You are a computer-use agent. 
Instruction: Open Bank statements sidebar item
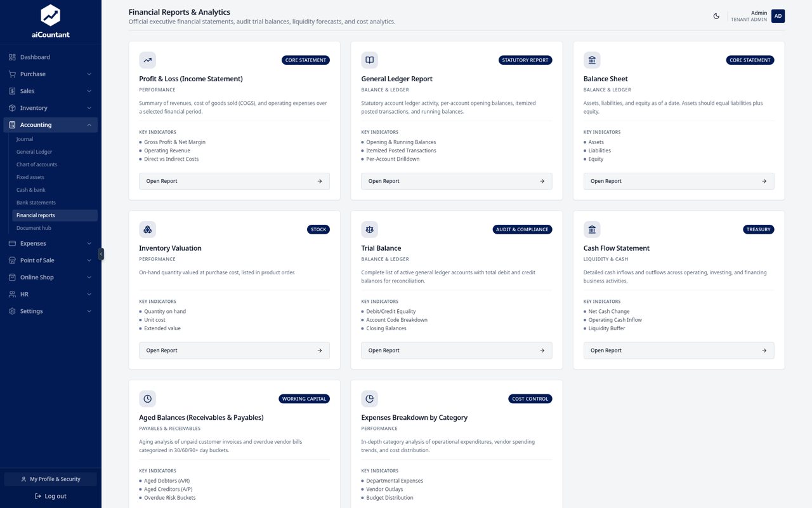(x=55, y=203)
